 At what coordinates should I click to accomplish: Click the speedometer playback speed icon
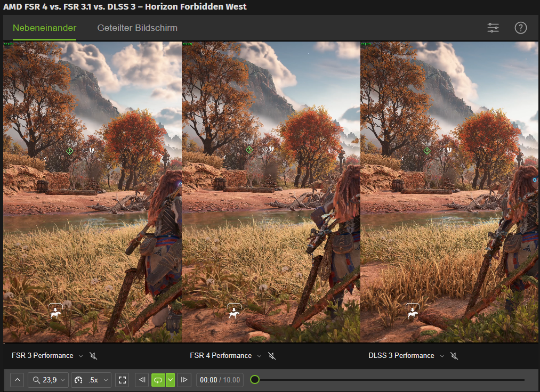tap(78, 380)
